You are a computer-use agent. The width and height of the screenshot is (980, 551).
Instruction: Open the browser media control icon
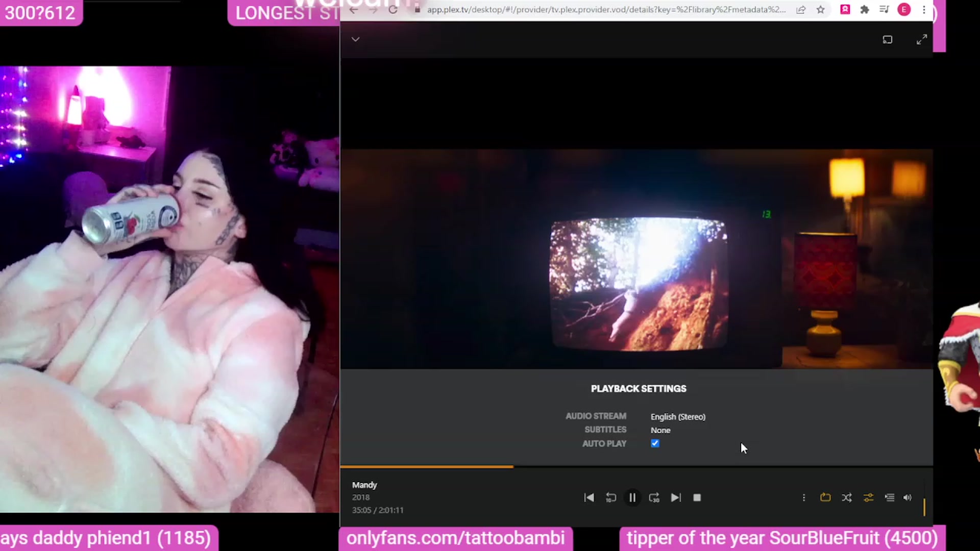point(884,9)
